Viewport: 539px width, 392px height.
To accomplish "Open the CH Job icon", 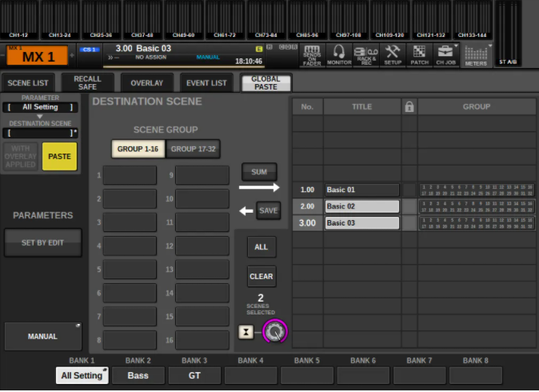I will coord(445,54).
